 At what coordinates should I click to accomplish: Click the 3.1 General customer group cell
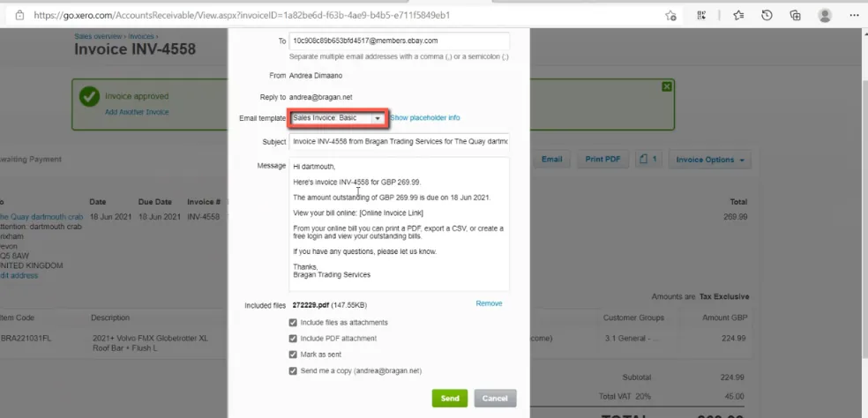(x=631, y=339)
